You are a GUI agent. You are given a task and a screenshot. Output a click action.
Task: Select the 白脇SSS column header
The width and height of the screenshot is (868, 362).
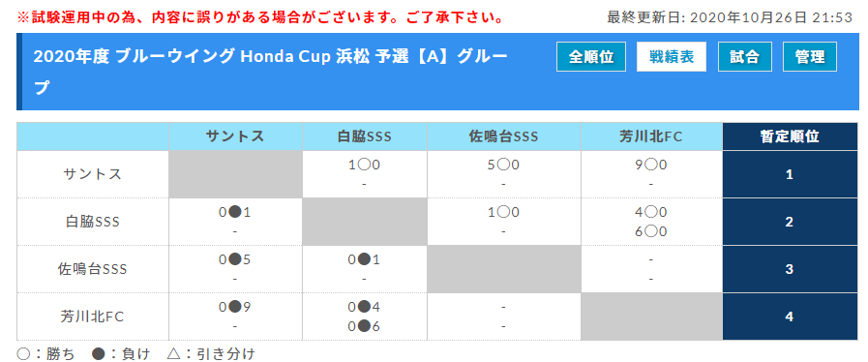coord(364,136)
